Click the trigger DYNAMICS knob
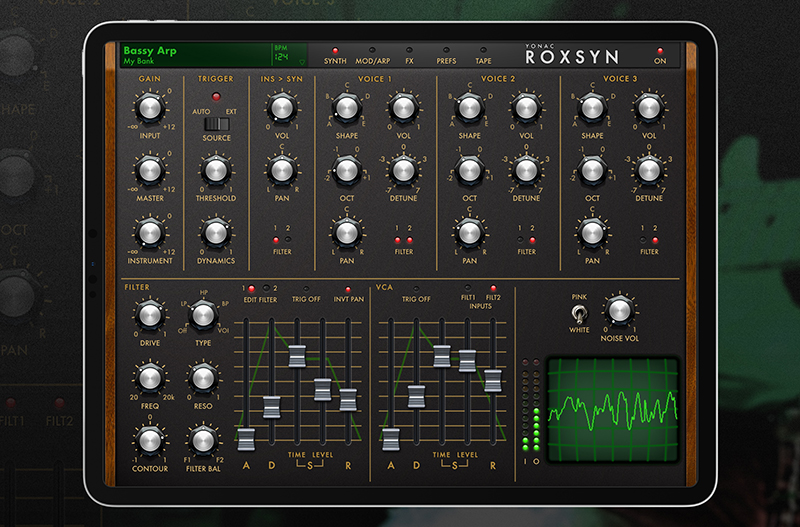 (x=216, y=233)
